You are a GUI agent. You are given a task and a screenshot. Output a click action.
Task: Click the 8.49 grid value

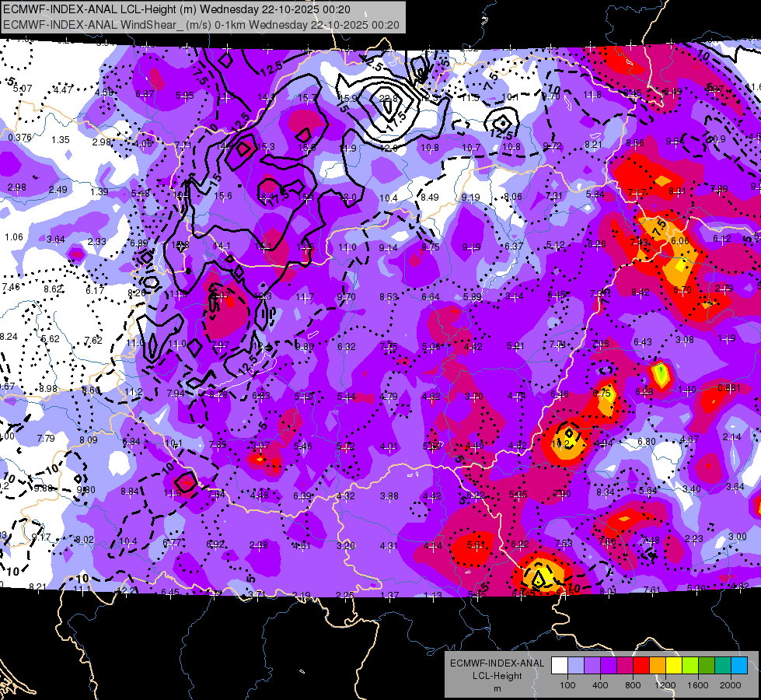430,198
